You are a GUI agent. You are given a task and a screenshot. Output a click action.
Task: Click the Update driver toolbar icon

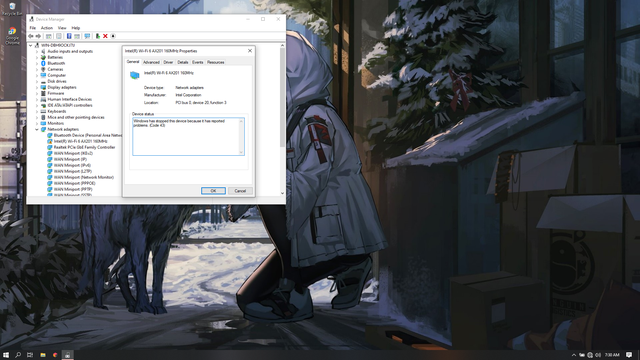click(98, 36)
